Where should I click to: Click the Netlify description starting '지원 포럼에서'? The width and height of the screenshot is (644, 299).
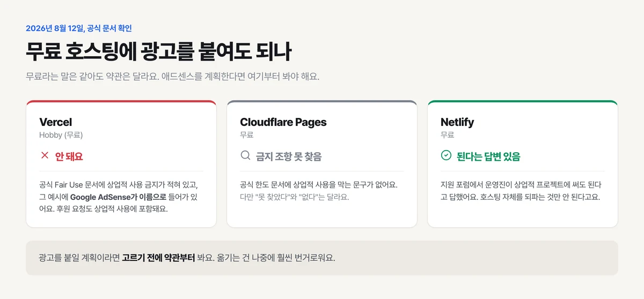click(x=521, y=191)
